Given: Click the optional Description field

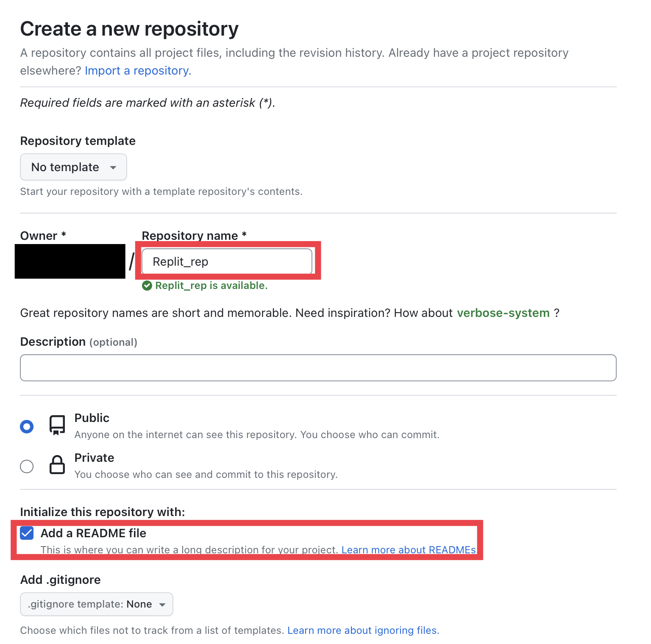Looking at the screenshot, I should coord(317,368).
